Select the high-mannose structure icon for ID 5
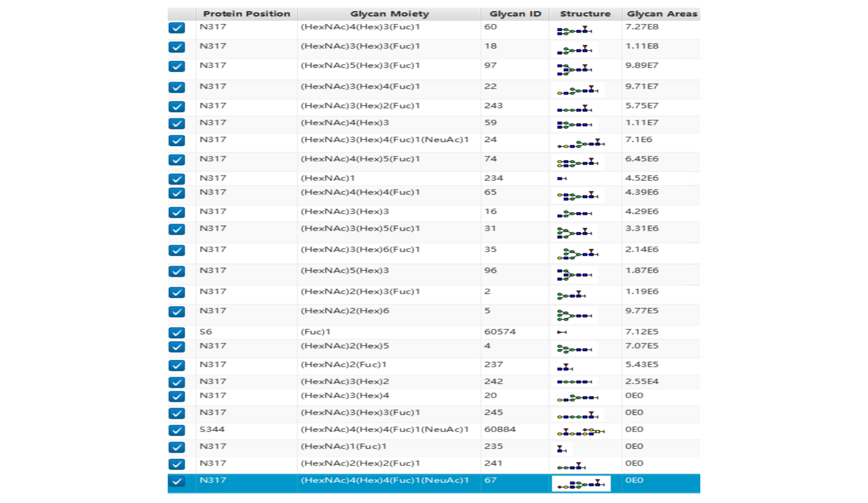868x503 pixels. point(574,315)
